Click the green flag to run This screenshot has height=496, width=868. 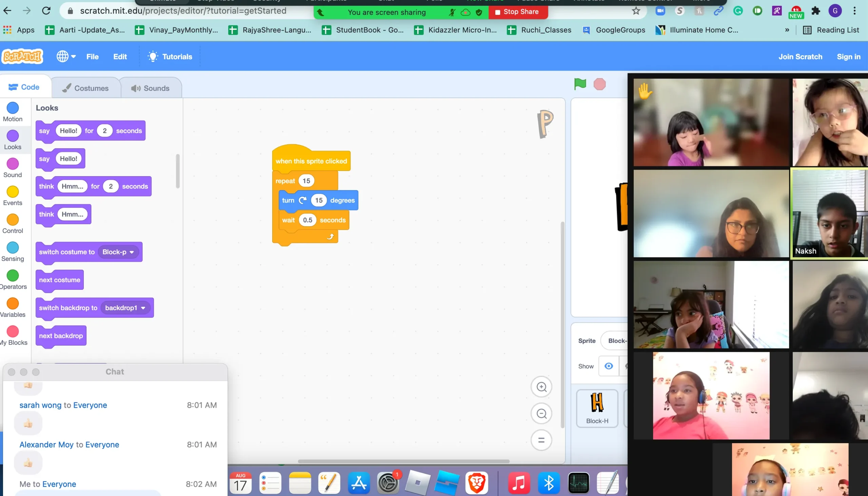[x=580, y=84]
